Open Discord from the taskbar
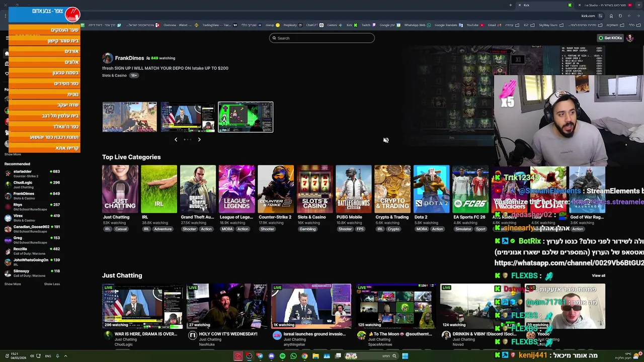Image resolution: width=644 pixels, height=362 pixels. pos(271,356)
